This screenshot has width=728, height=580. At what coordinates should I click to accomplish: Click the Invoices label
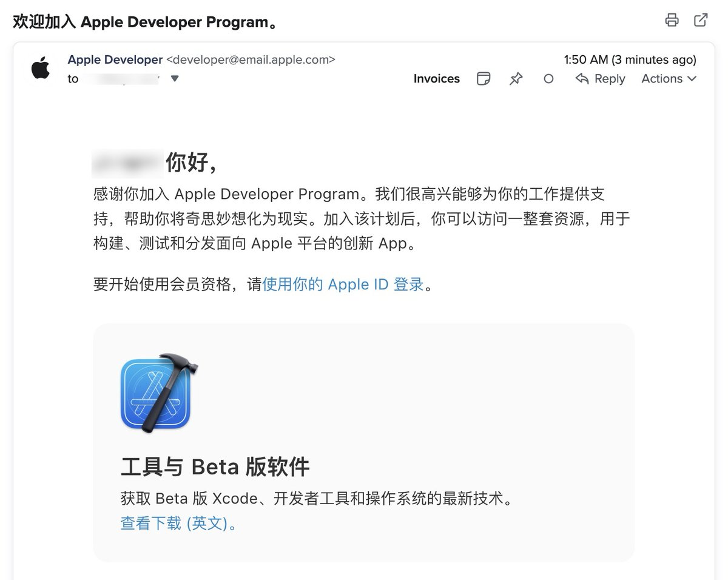point(437,79)
